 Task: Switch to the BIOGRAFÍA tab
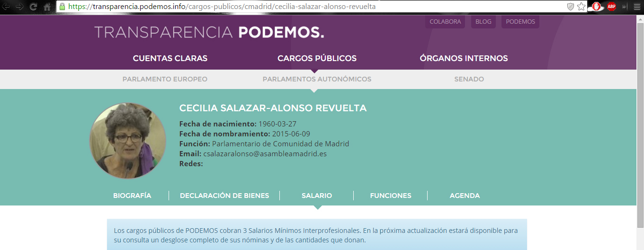132,196
